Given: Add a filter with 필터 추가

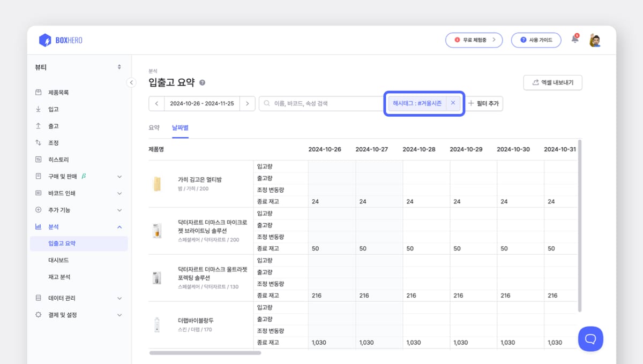Looking at the screenshot, I should click(x=484, y=103).
